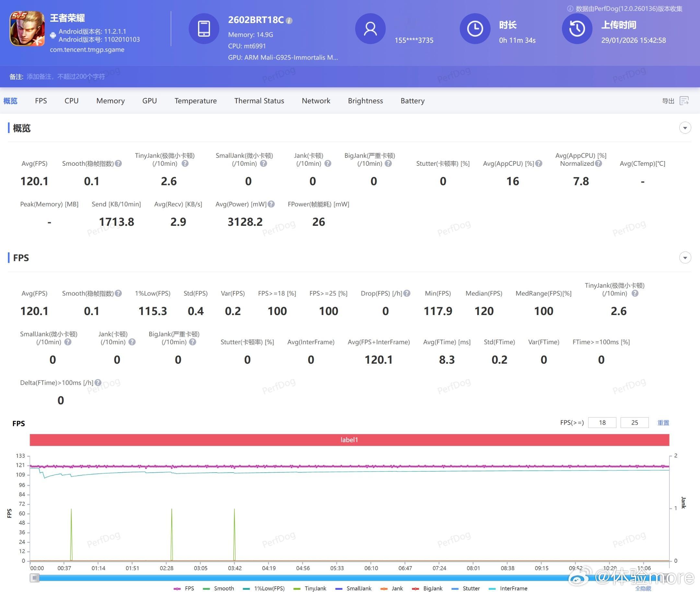Click the Avg(Power) help icon
Image resolution: width=700 pixels, height=593 pixels.
pos(271,204)
